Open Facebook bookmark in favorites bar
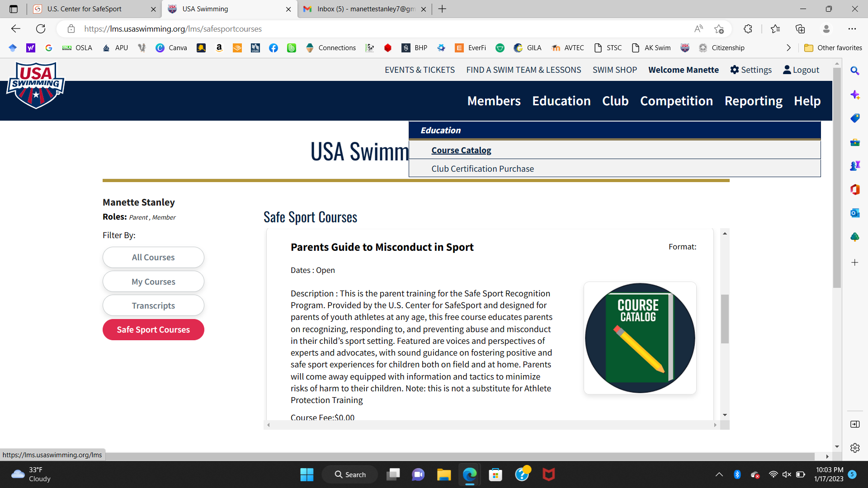Screen dimensions: 868x488 pos(274,48)
